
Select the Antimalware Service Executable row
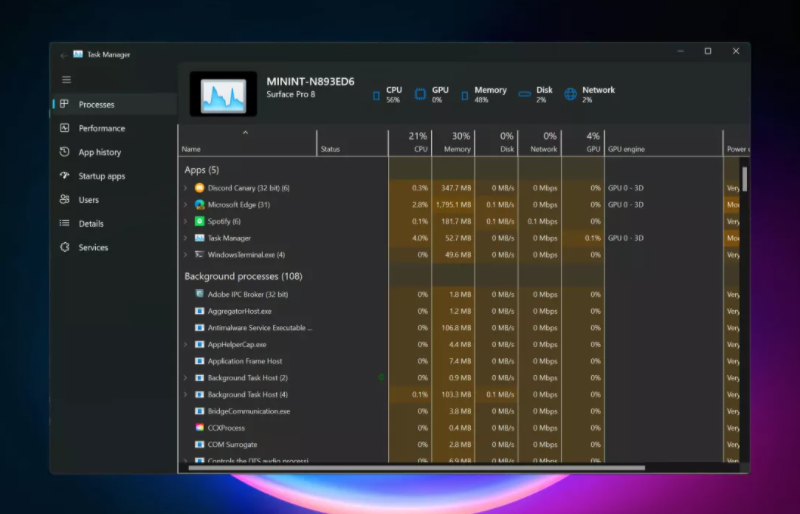click(x=459, y=328)
